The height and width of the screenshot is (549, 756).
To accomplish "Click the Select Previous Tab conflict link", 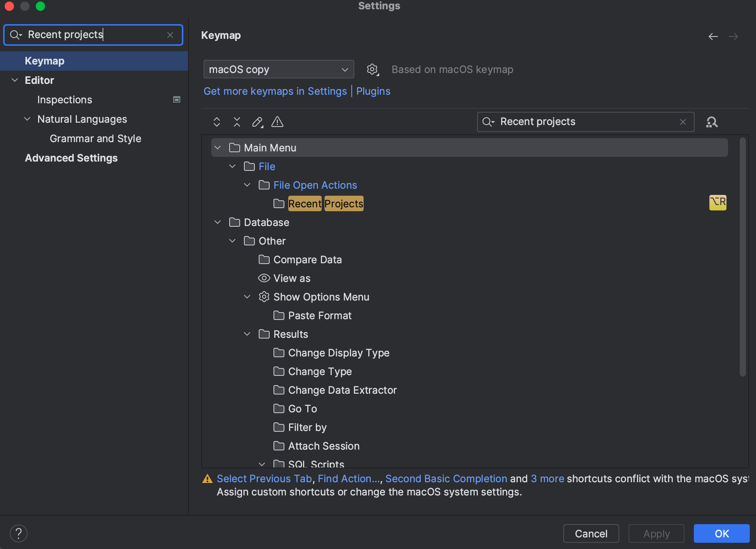I will point(265,479).
